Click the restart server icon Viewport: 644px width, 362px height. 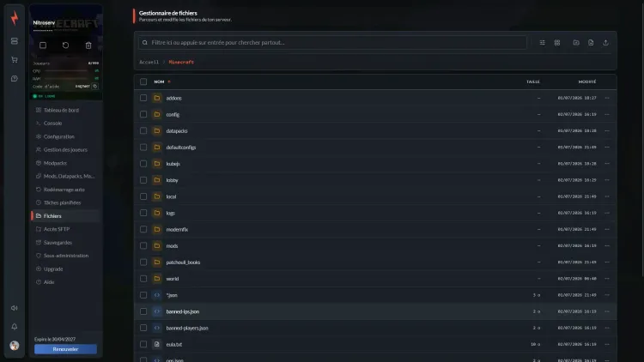click(66, 45)
